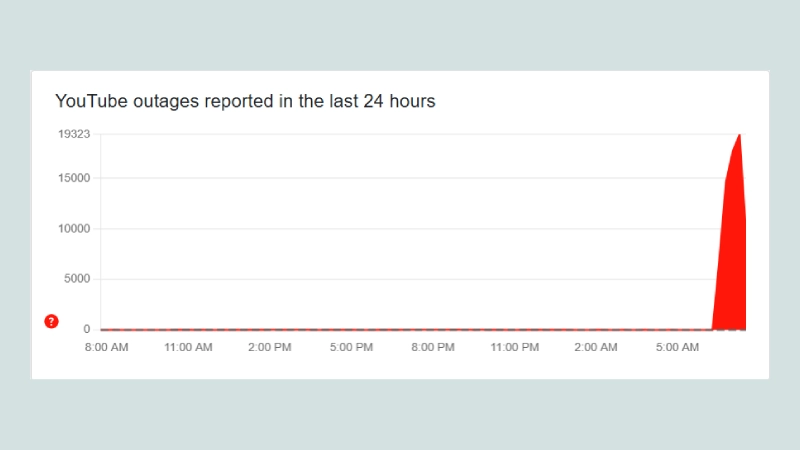Select the 2:00 PM time label

coord(270,348)
